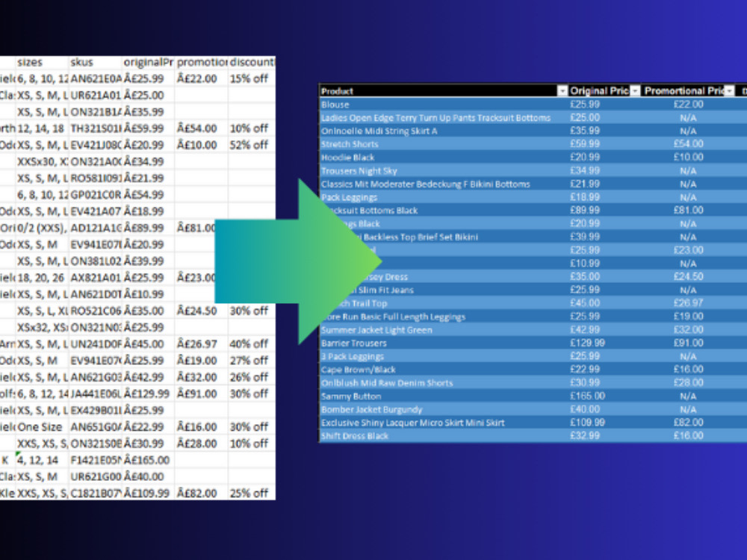Select the 'Sammy Button' product cell
This screenshot has height=560, width=747.
(x=444, y=396)
